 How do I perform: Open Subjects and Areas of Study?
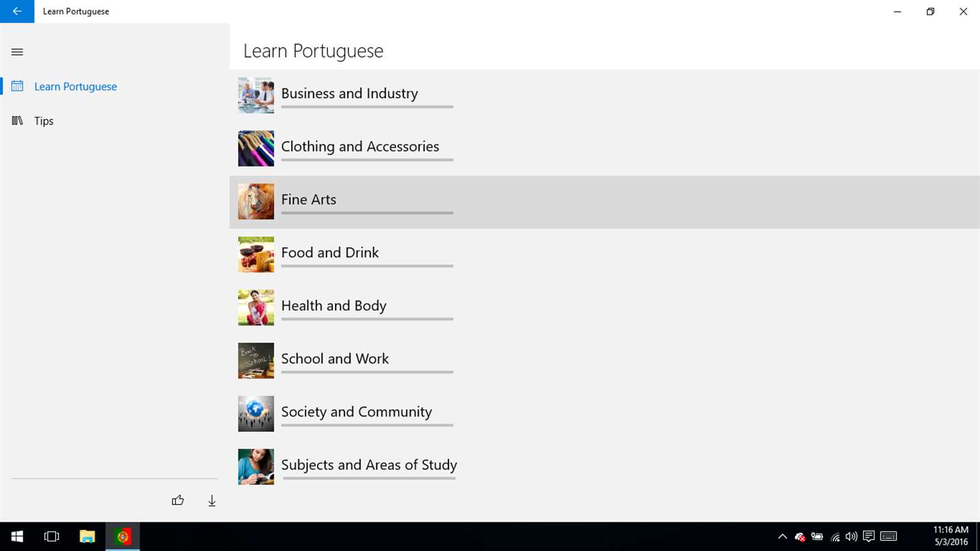368,465
